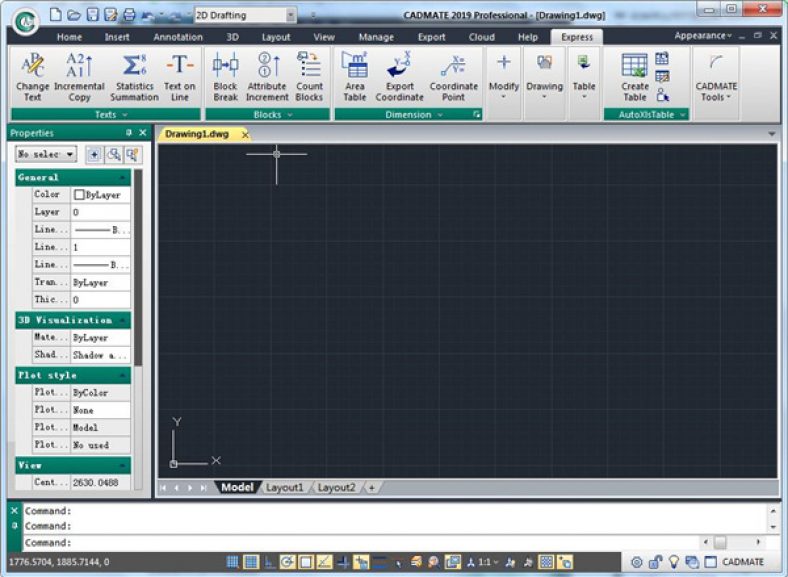Viewport: 788px width, 577px height.
Task: Activate the Block Break tool
Action: click(x=225, y=76)
